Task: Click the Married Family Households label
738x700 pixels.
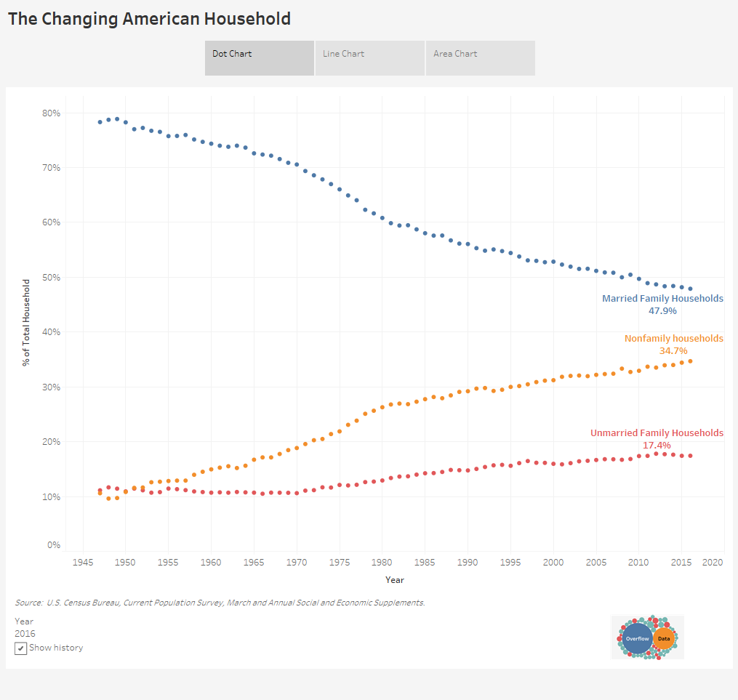Action: point(662,298)
